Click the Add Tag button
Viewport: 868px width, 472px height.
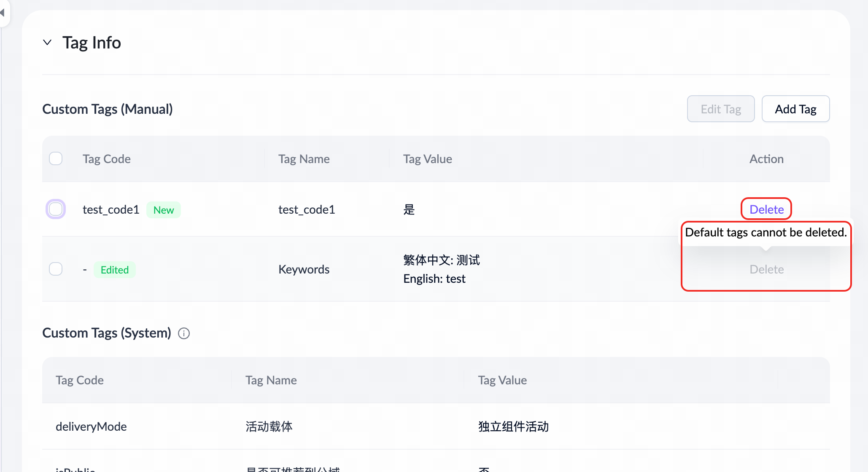click(x=795, y=109)
